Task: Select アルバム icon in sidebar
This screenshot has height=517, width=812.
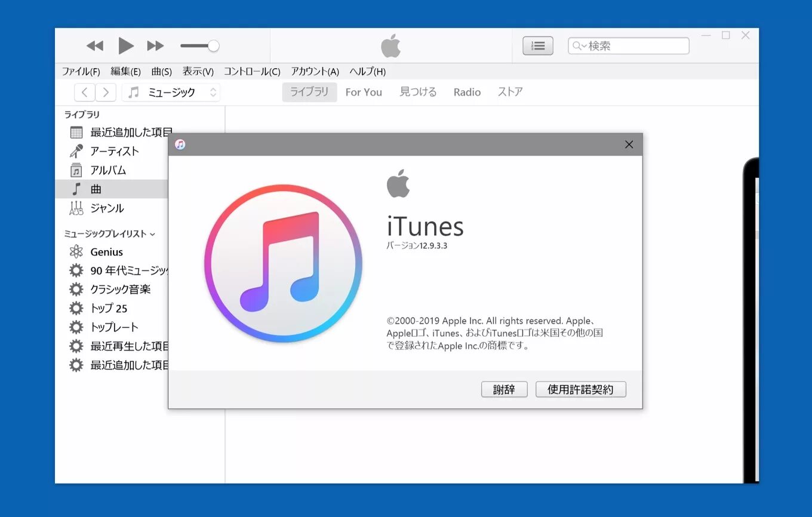Action: coord(76,170)
